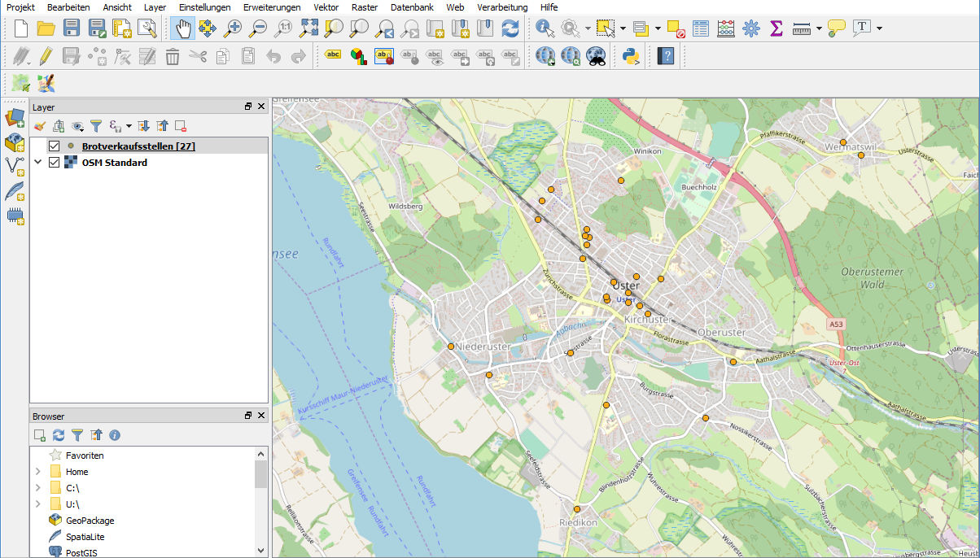Collapse the OSM Standard layer entry
Screen dimensions: 980x558
[37, 162]
